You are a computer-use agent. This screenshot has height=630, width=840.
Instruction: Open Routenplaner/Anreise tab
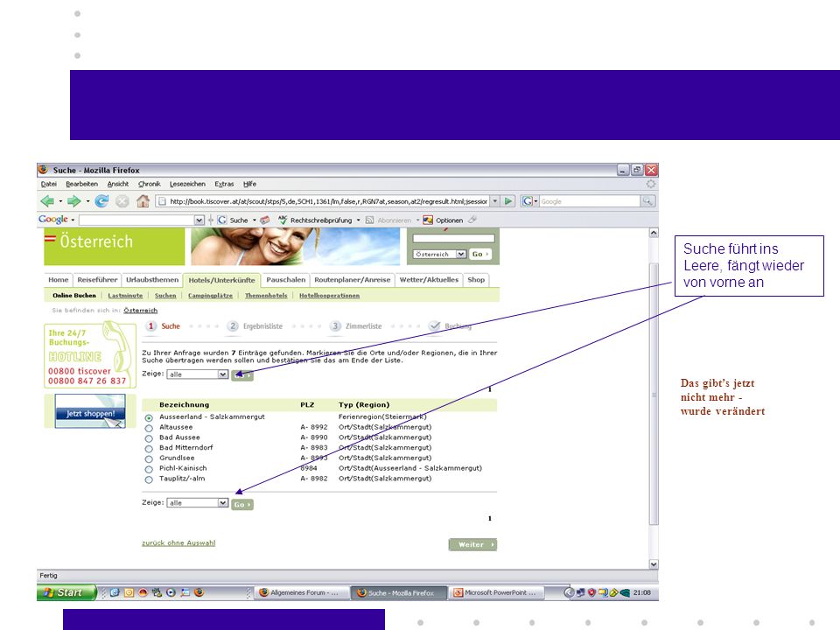pos(352,280)
